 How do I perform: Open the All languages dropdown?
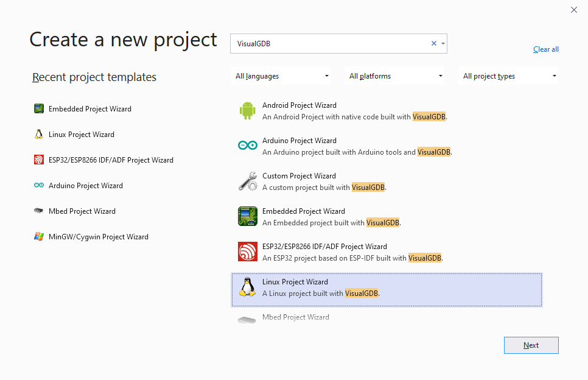(x=282, y=76)
